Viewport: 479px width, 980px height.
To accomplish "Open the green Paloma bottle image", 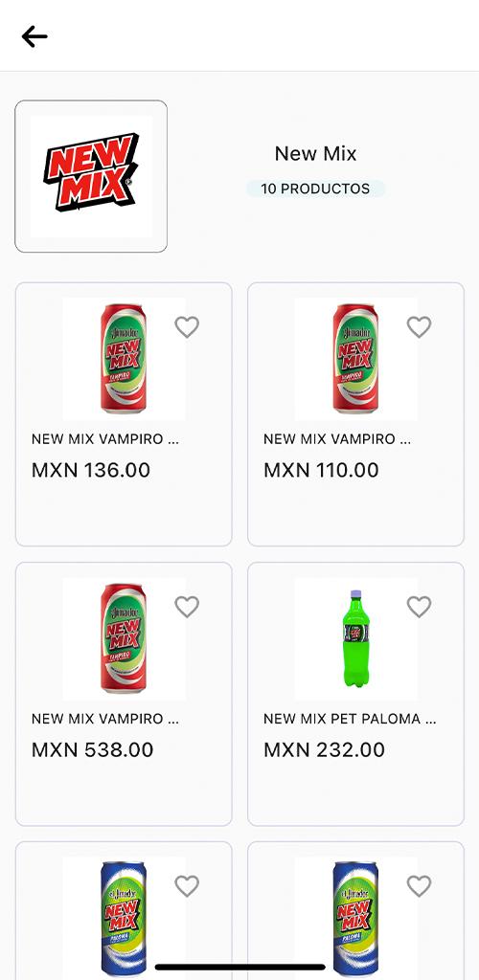I will coord(355,638).
